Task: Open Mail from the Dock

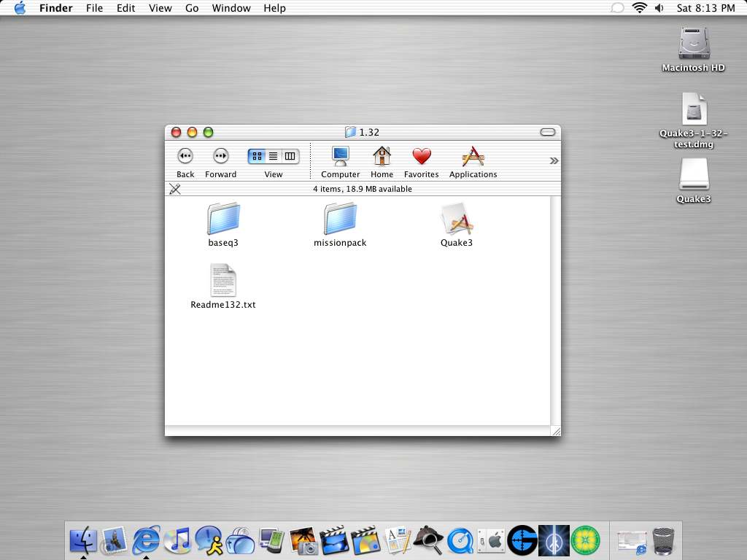Action: [114, 540]
